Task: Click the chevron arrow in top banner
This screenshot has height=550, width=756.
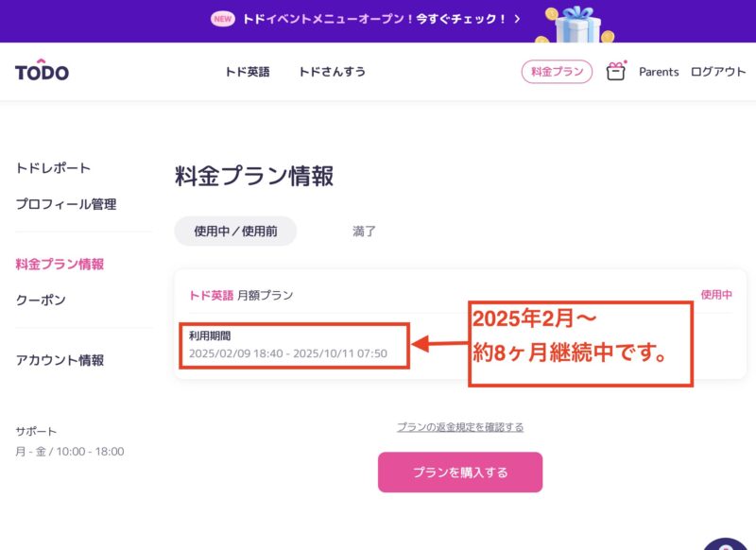Action: [517, 19]
